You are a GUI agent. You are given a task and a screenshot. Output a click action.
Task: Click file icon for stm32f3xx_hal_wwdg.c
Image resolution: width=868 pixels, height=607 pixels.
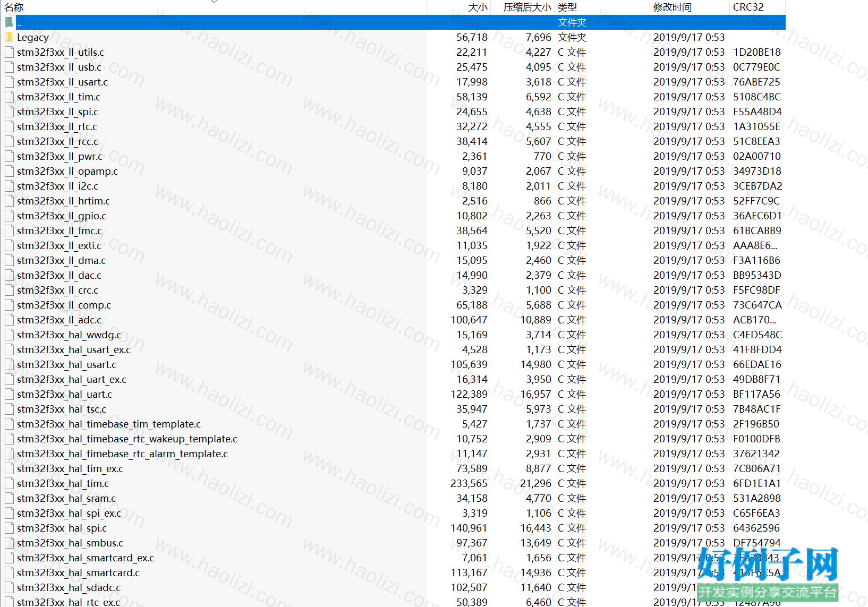tap(9, 335)
